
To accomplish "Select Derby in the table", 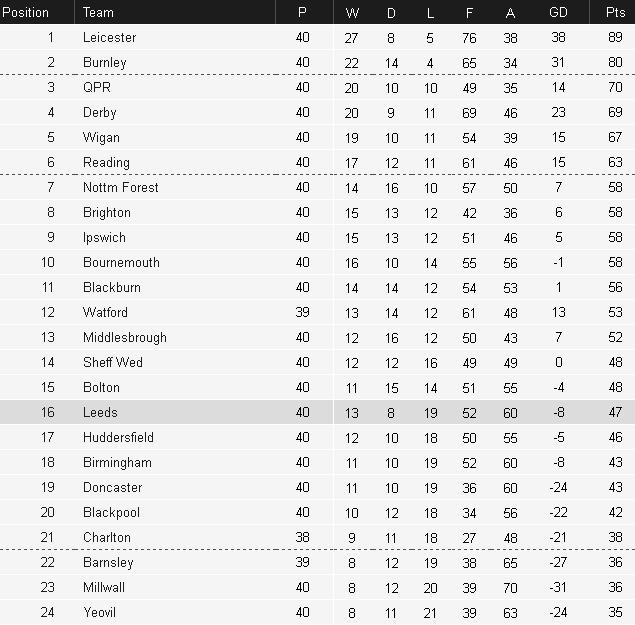I will click(x=100, y=113).
